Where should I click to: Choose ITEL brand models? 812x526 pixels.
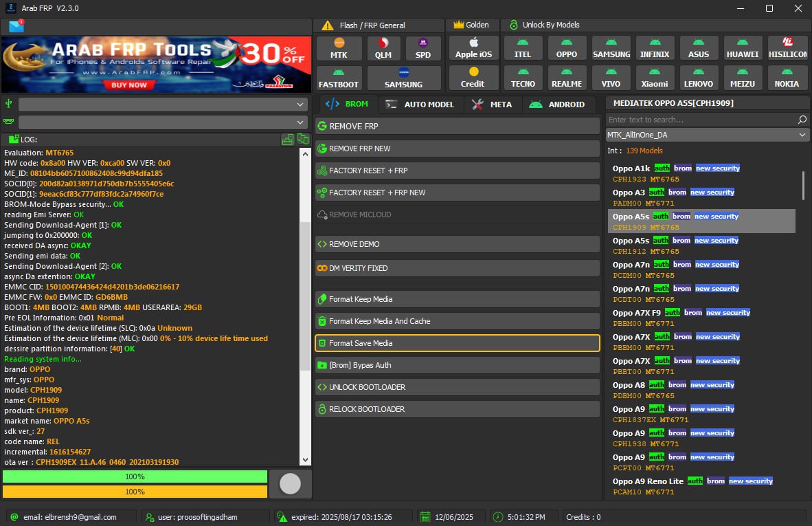click(523, 47)
